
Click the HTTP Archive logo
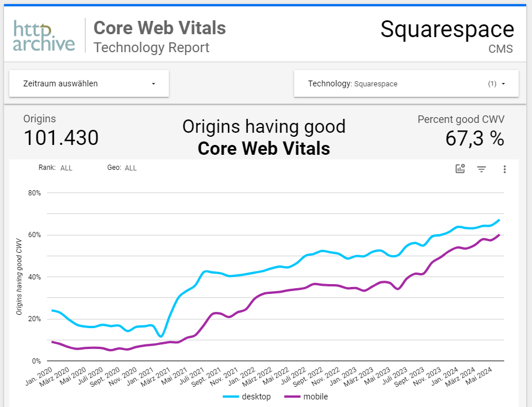click(x=44, y=35)
